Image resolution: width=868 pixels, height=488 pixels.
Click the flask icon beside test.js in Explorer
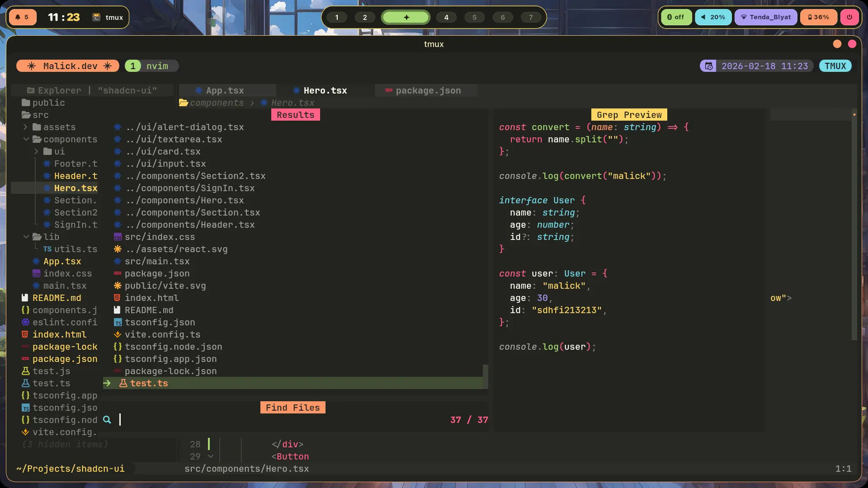tap(26, 371)
